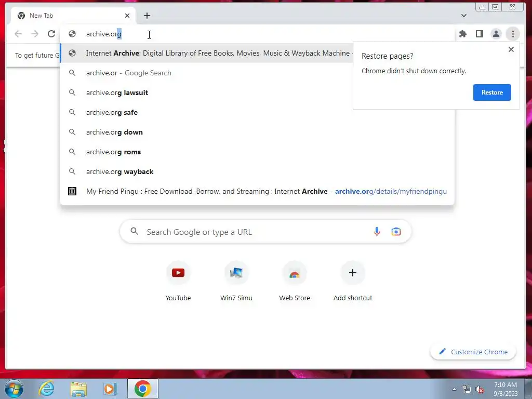Screen dimensions: 532x399
Task: Click the search icon in the Google search box
Action: 135,231
